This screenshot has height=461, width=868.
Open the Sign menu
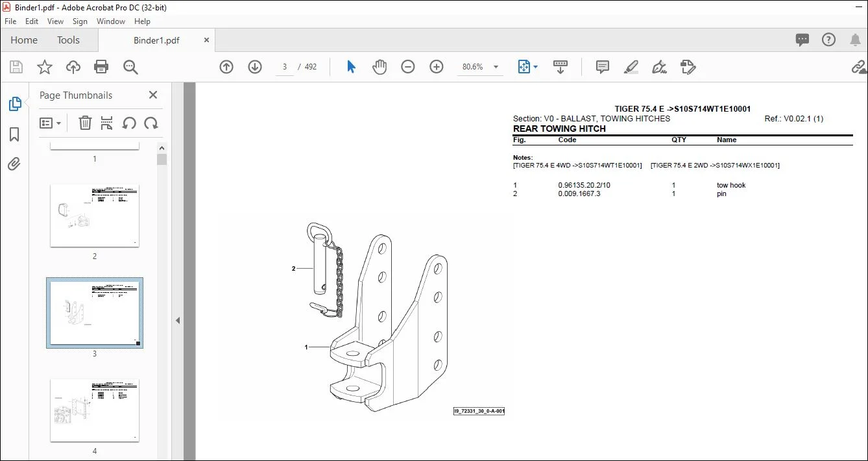point(80,21)
